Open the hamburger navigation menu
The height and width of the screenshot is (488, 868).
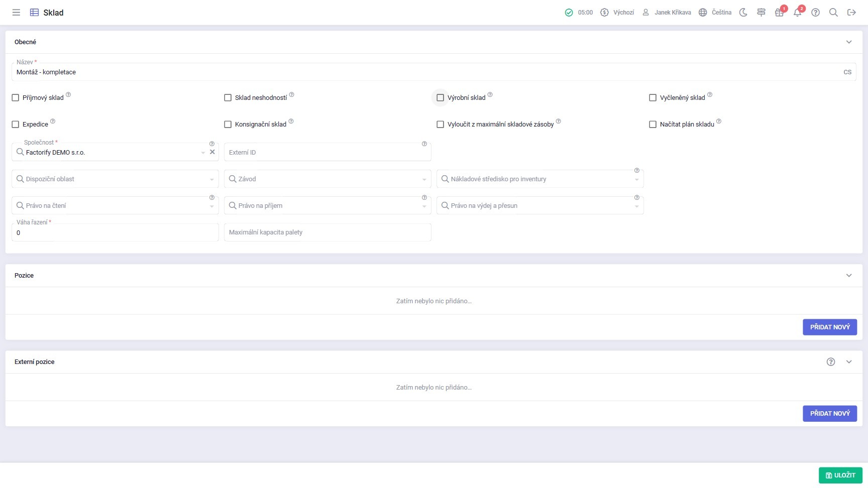[16, 13]
